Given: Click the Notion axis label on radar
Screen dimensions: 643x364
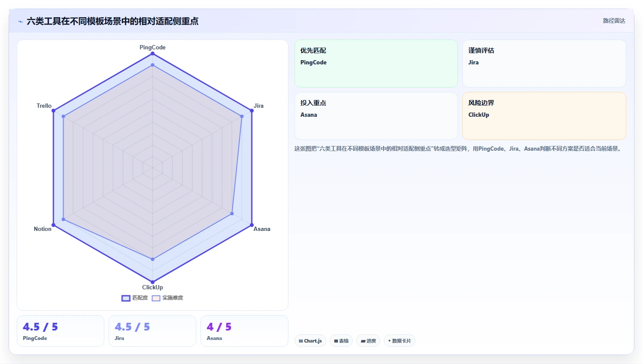Looking at the screenshot, I should pyautogui.click(x=42, y=229).
